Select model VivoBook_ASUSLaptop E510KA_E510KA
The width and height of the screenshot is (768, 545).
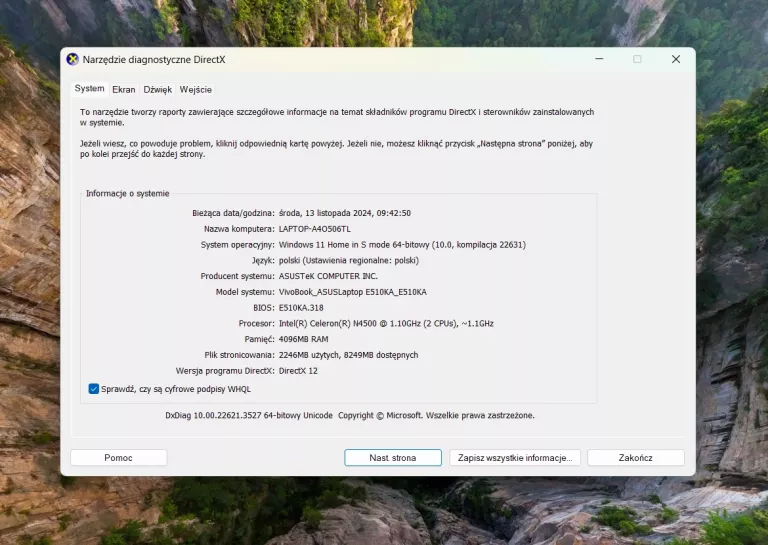coord(353,292)
